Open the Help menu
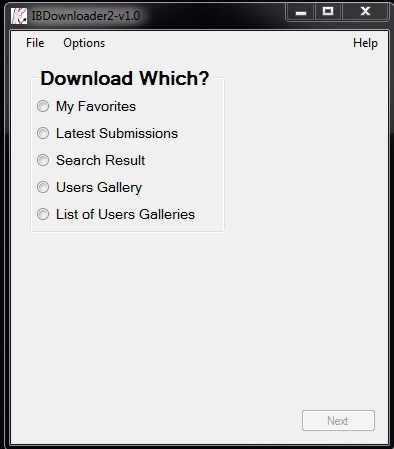The image size is (394, 449). tap(365, 43)
